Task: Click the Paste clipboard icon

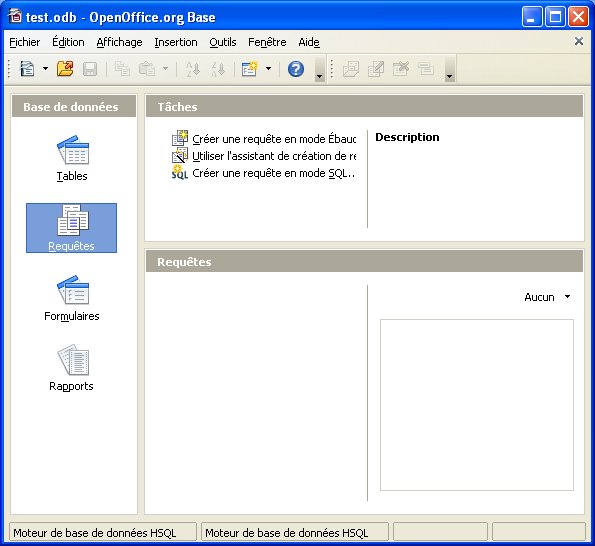Action: point(147,69)
